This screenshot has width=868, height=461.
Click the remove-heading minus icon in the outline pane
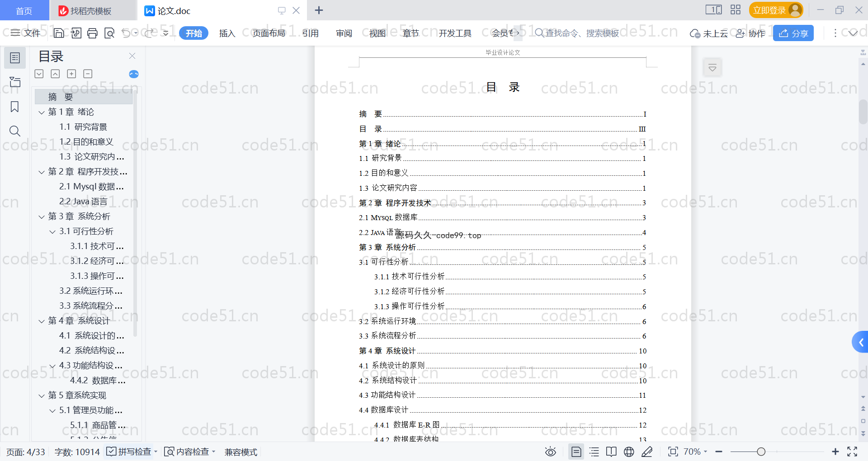point(88,74)
